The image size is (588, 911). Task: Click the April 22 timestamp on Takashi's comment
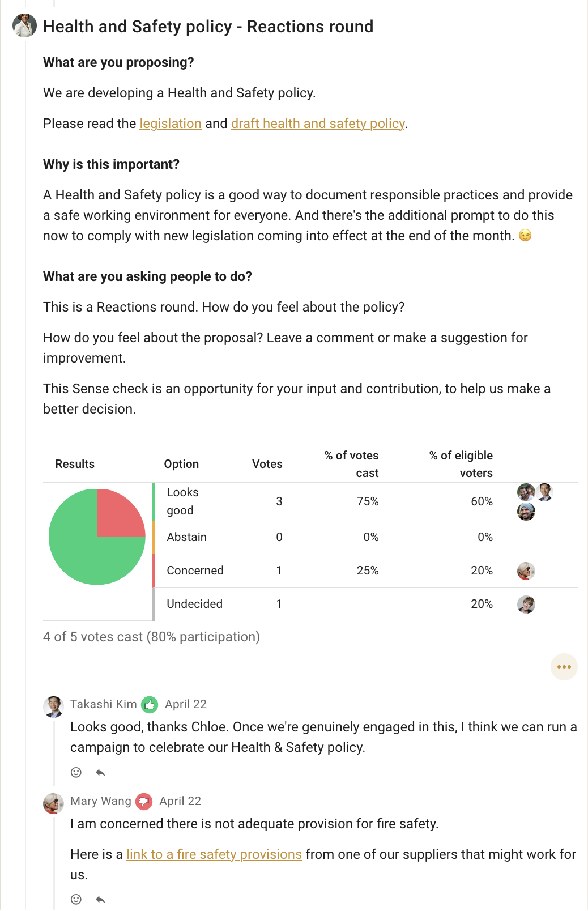[x=186, y=704]
